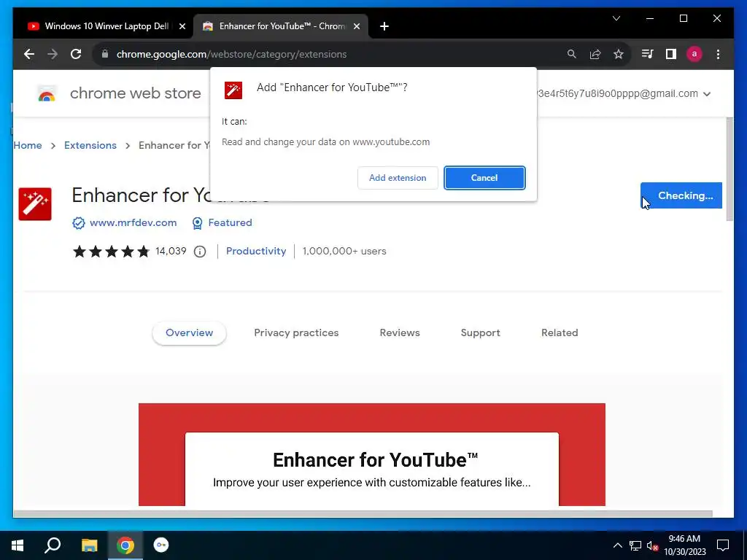Click the Checking... blue button
This screenshot has width=747, height=560.
coord(681,195)
